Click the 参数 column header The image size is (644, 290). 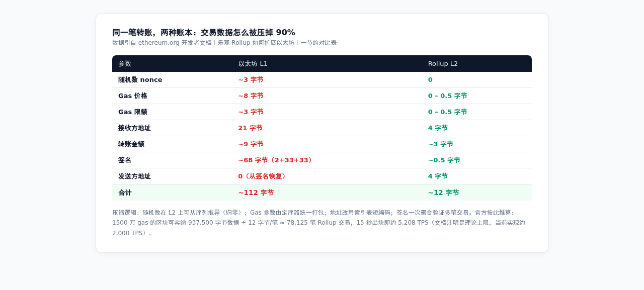pos(125,64)
